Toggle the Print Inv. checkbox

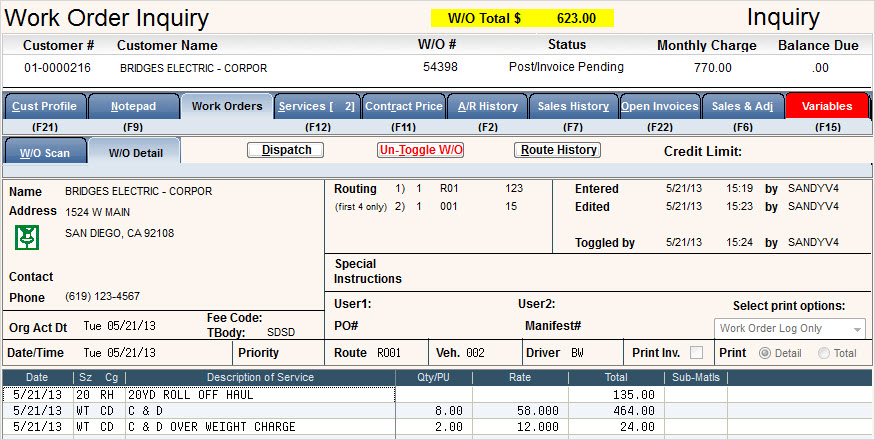tap(696, 353)
